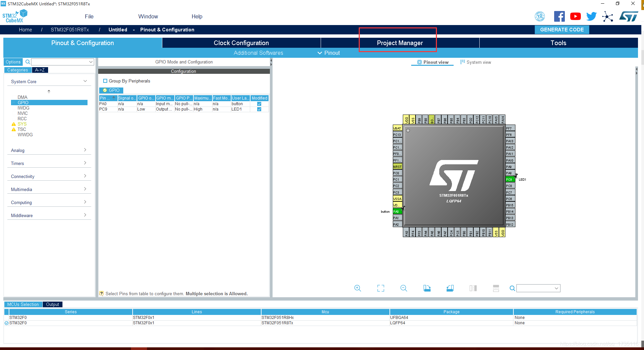Click the PA2 pin on chip
The height and width of the screenshot is (350, 644).
pos(397,224)
